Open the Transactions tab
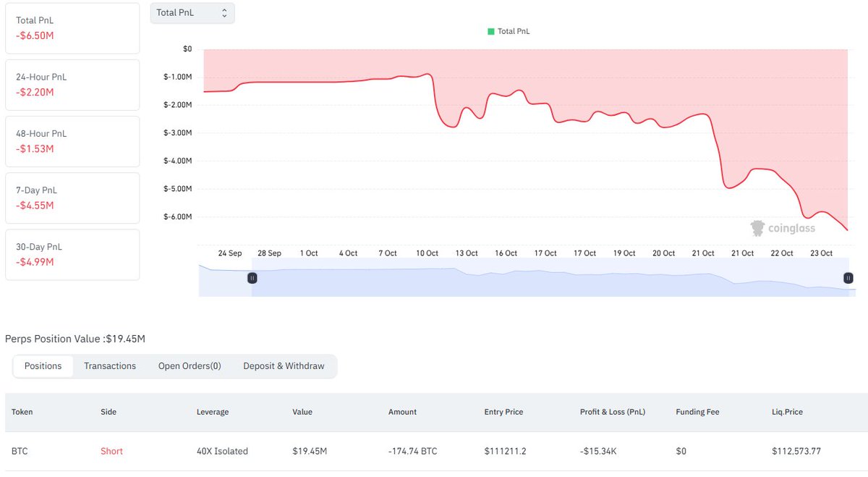 (110, 366)
